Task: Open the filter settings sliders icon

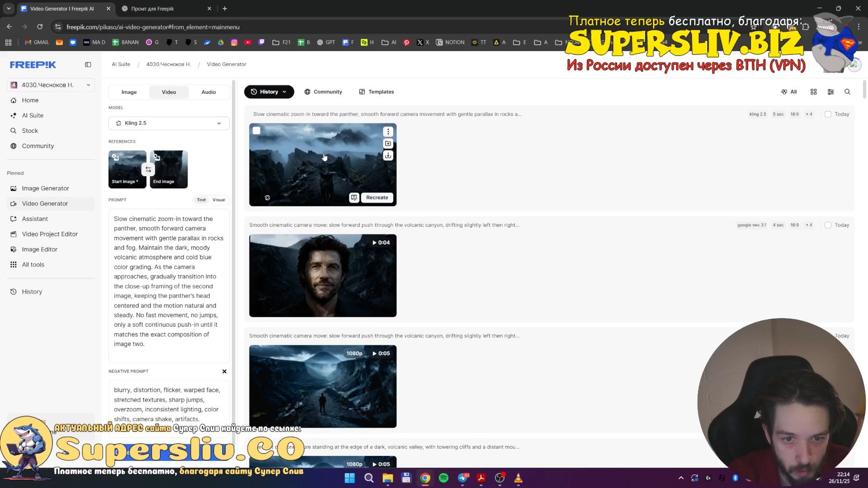Action: pos(831,92)
